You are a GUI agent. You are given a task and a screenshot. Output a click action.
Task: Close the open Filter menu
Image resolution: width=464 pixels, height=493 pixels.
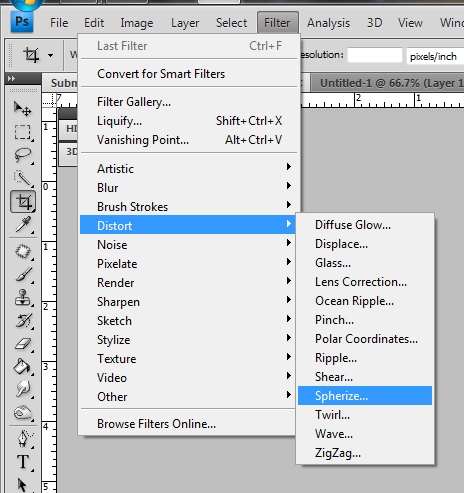click(277, 23)
